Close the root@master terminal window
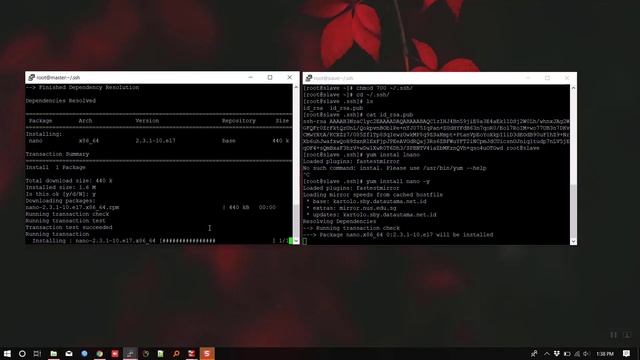 [289, 77]
